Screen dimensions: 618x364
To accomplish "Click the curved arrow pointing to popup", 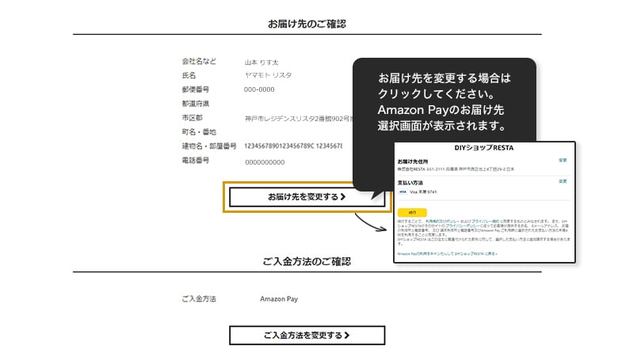I will (371, 222).
